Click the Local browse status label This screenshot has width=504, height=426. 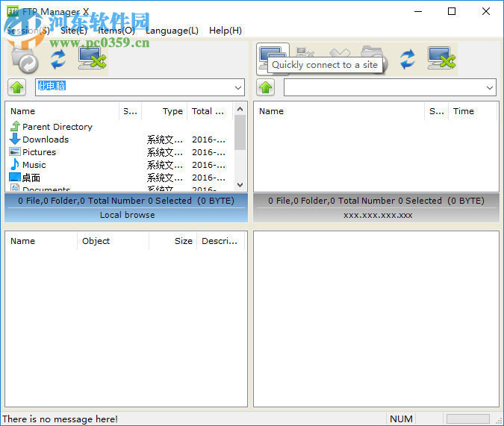point(127,215)
